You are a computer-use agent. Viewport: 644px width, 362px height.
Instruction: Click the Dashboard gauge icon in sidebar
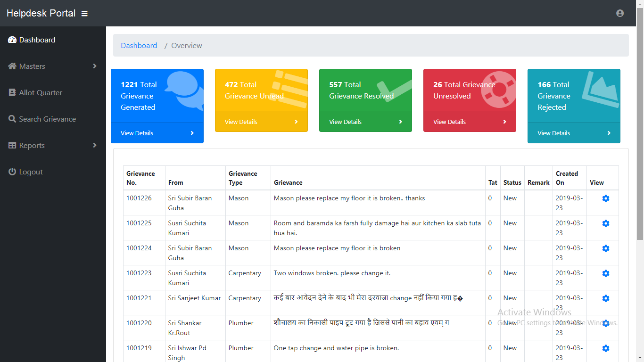[x=12, y=40]
